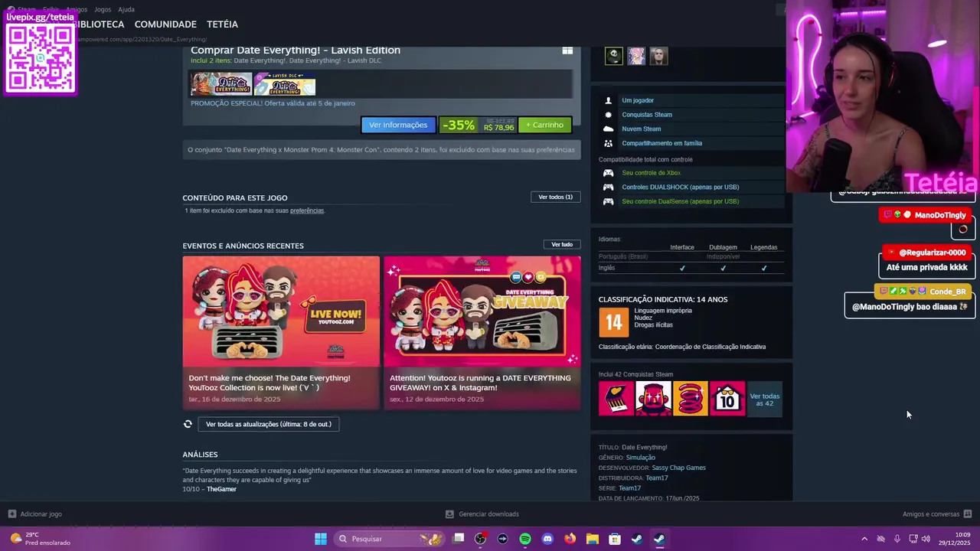Click the Xbox controller icon
Image resolution: width=980 pixels, height=551 pixels.
pos(609,173)
